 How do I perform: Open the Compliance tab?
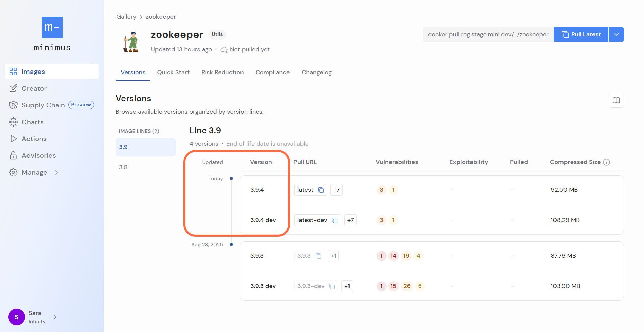pos(272,72)
